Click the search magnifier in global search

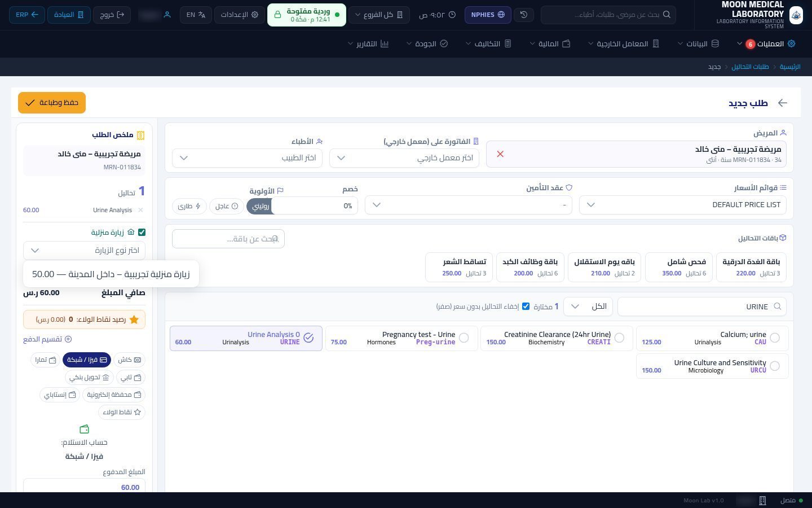667,15
